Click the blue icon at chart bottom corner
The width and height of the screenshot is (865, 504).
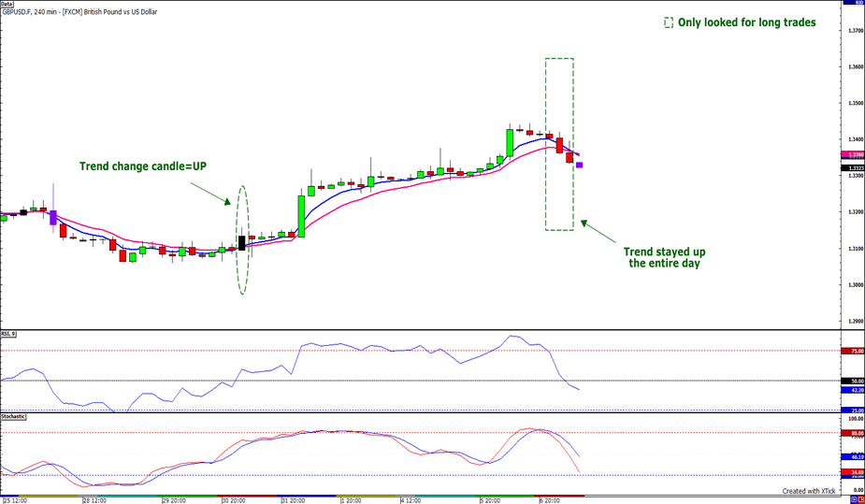[x=854, y=499]
